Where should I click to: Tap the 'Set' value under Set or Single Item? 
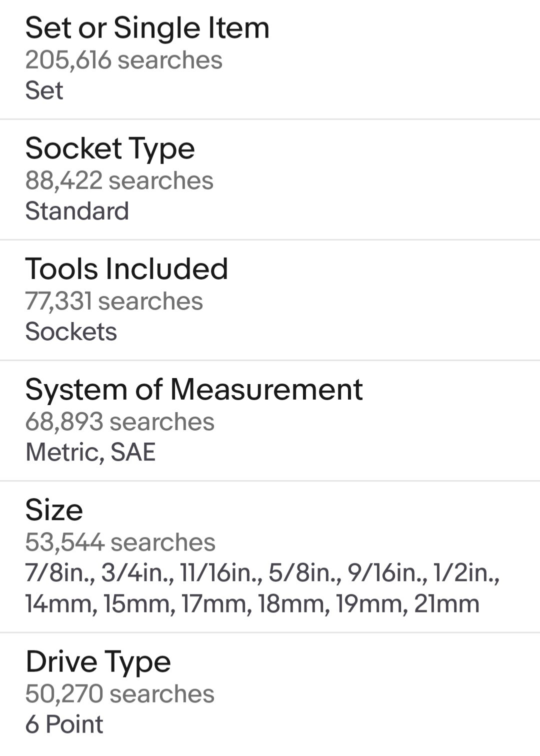coord(44,91)
